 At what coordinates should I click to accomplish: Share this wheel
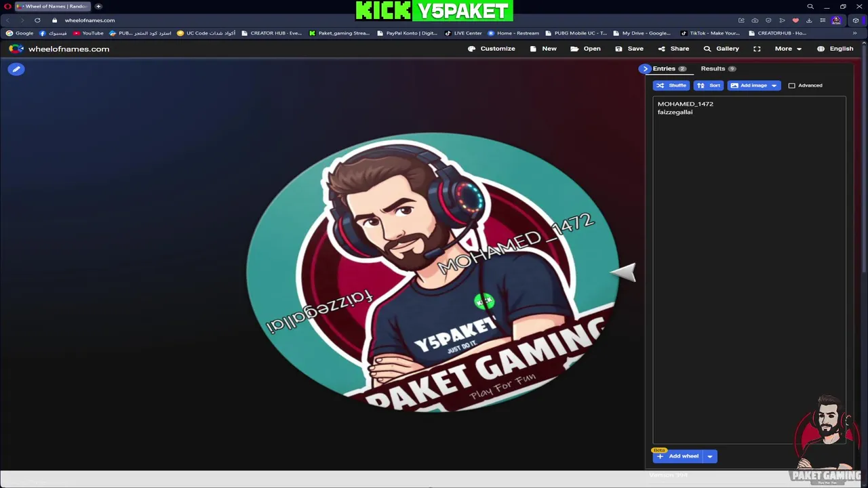[x=673, y=49]
